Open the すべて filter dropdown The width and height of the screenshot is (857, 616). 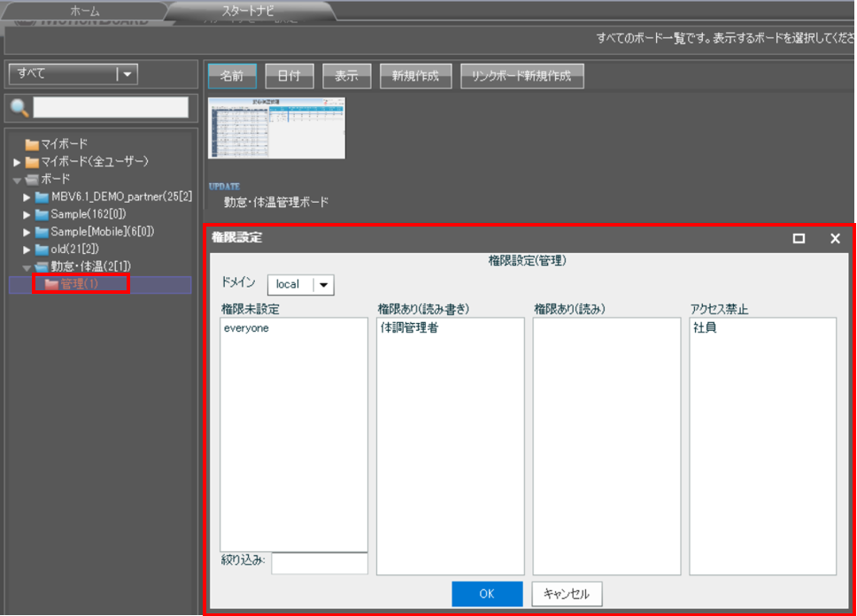point(127,74)
